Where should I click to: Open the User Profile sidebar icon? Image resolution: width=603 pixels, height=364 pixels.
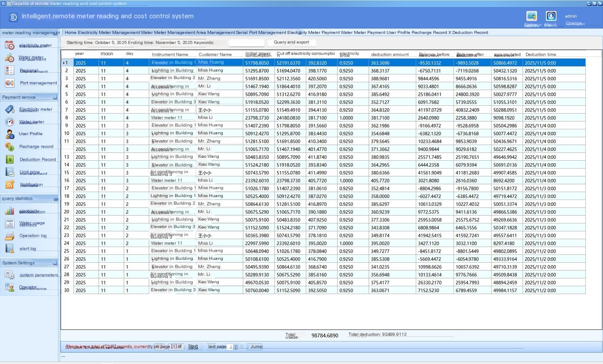[x=9, y=134]
